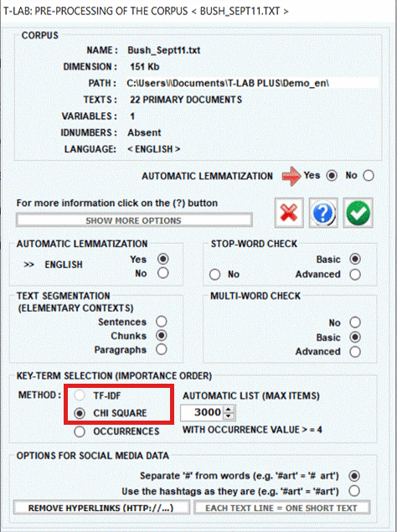Set multi-word check to No
The image size is (397, 532).
coord(355,323)
